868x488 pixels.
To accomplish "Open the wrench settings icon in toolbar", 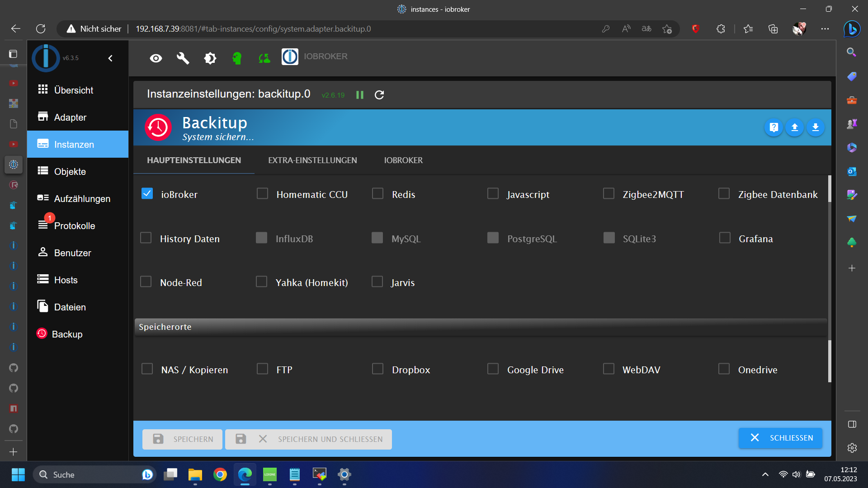I will click(183, 58).
